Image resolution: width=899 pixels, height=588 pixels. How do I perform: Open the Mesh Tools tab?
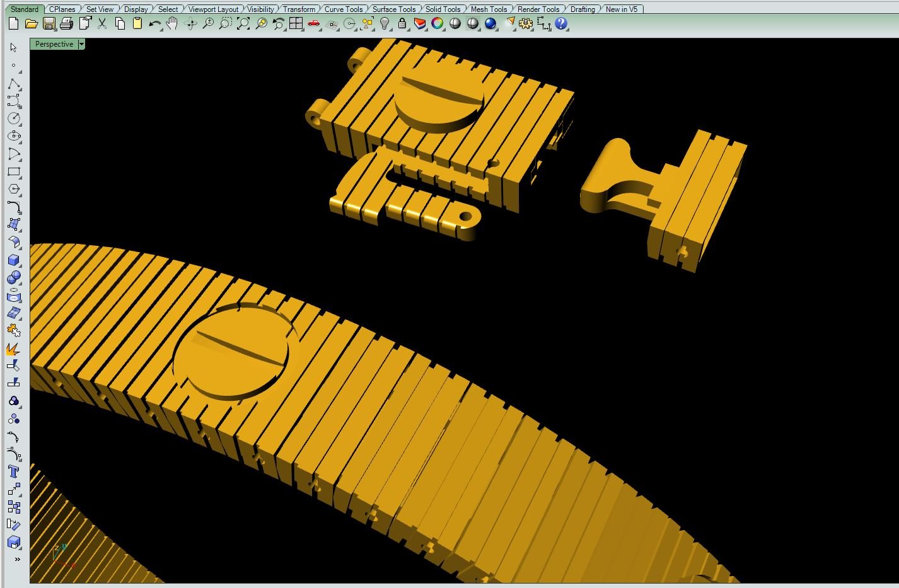click(489, 9)
